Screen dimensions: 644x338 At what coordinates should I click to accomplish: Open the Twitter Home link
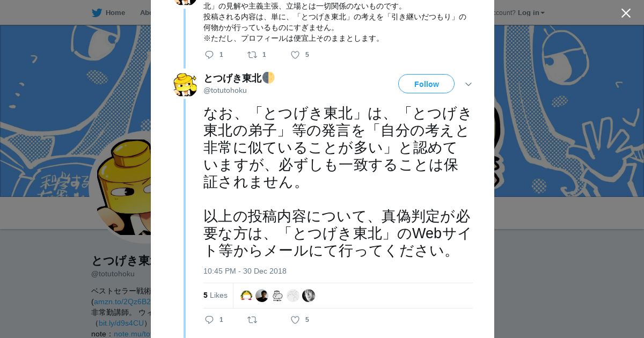(108, 12)
